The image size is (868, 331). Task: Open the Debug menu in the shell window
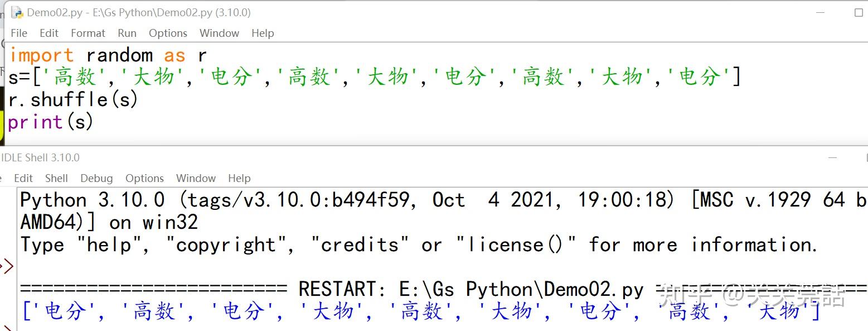pos(96,178)
